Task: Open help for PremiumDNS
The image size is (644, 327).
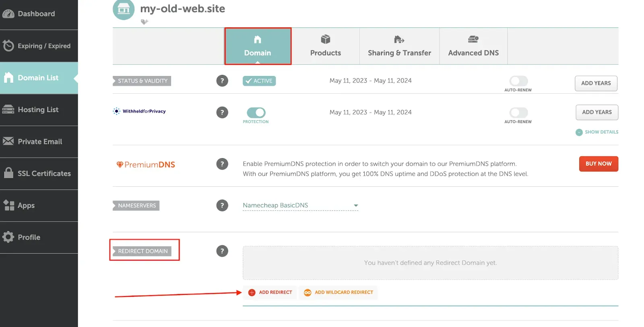Action: (x=222, y=164)
